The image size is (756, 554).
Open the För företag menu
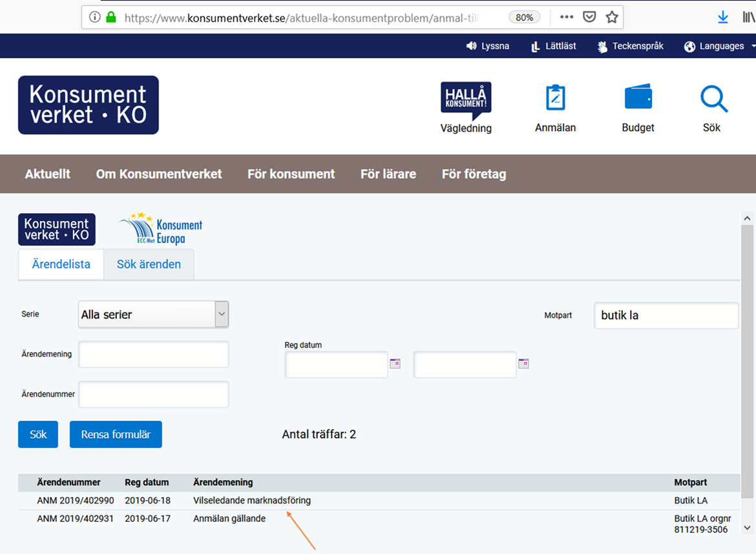click(474, 174)
